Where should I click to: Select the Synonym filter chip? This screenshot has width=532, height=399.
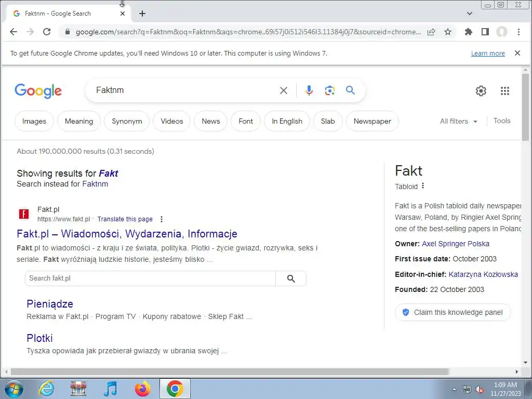coord(127,121)
